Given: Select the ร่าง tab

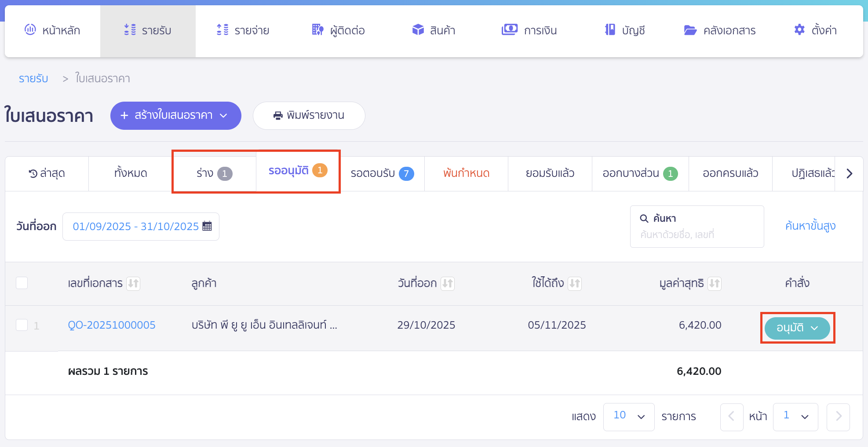Looking at the screenshot, I should 214,173.
